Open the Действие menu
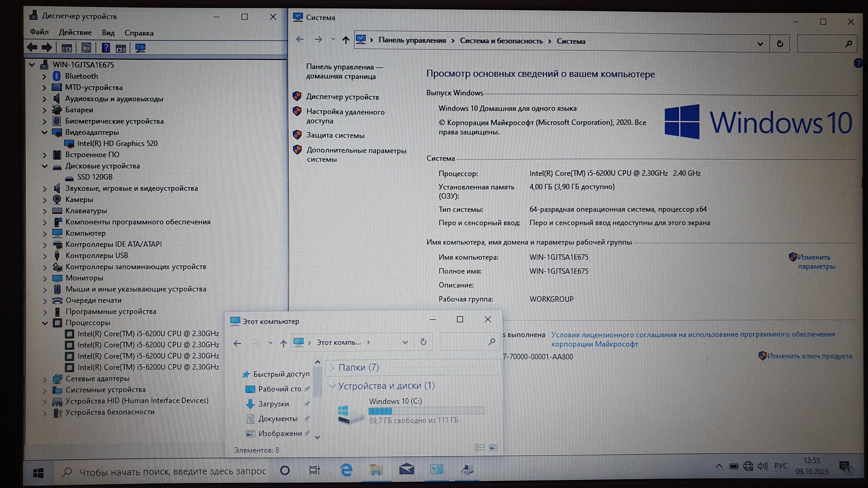Screen dimensions: 868x488 point(75,33)
